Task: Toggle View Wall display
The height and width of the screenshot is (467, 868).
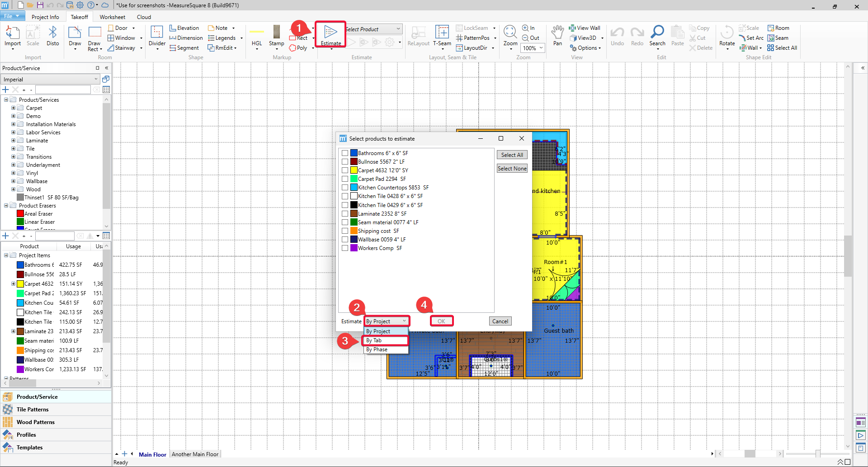Action: click(585, 28)
